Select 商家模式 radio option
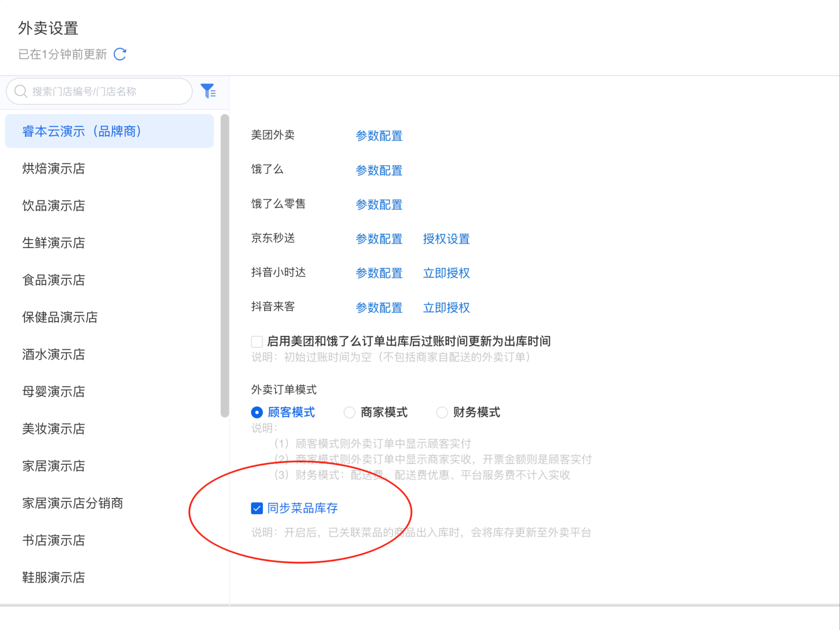The width and height of the screenshot is (840, 630). point(349,412)
